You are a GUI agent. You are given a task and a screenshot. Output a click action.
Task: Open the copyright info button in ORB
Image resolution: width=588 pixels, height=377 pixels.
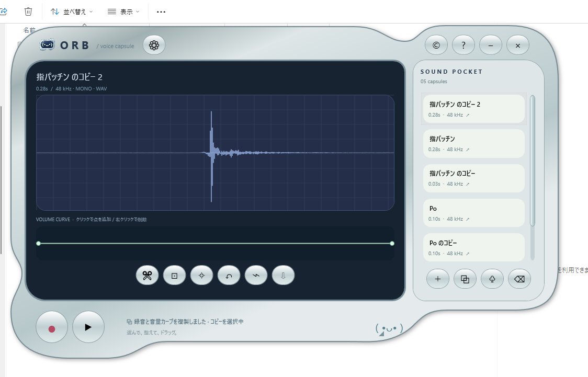pos(436,45)
